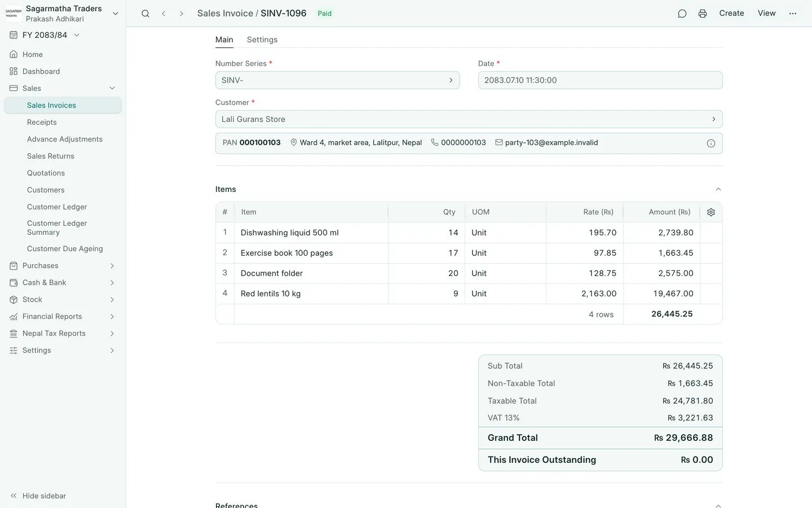Expand Financial Reports section
This screenshot has width=812, height=508.
(x=112, y=317)
